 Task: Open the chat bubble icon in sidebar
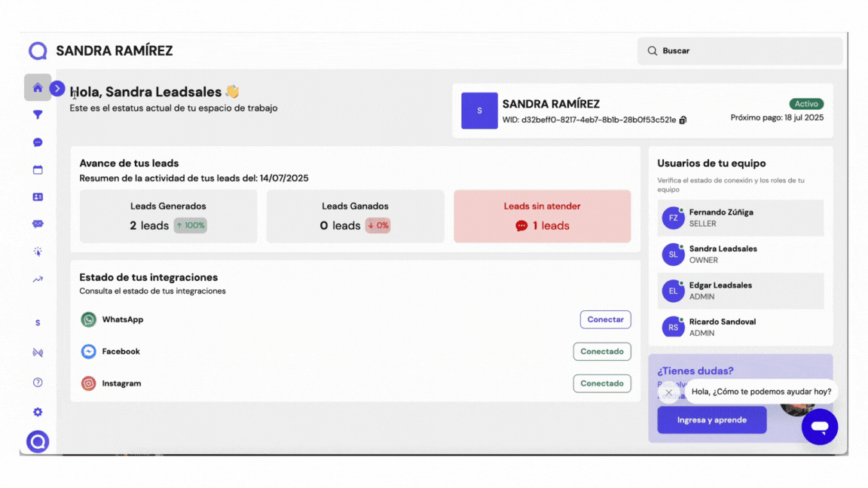(x=38, y=142)
